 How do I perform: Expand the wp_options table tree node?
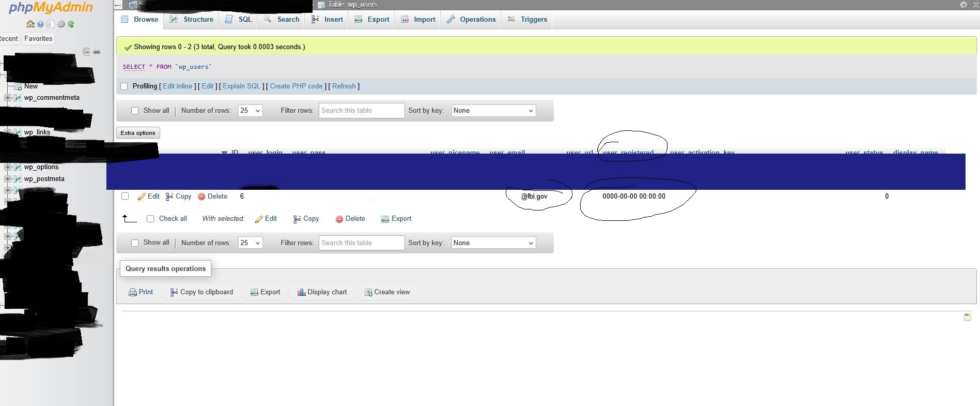pyautogui.click(x=7, y=167)
